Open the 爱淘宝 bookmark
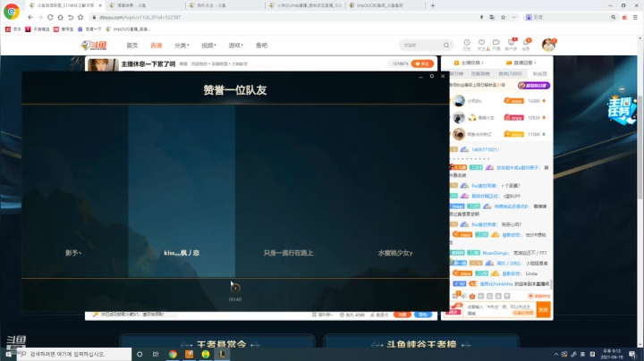 (x=64, y=29)
